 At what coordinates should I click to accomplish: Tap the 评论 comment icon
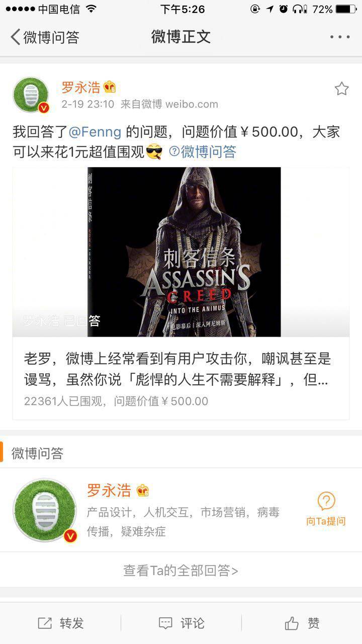pos(165,623)
